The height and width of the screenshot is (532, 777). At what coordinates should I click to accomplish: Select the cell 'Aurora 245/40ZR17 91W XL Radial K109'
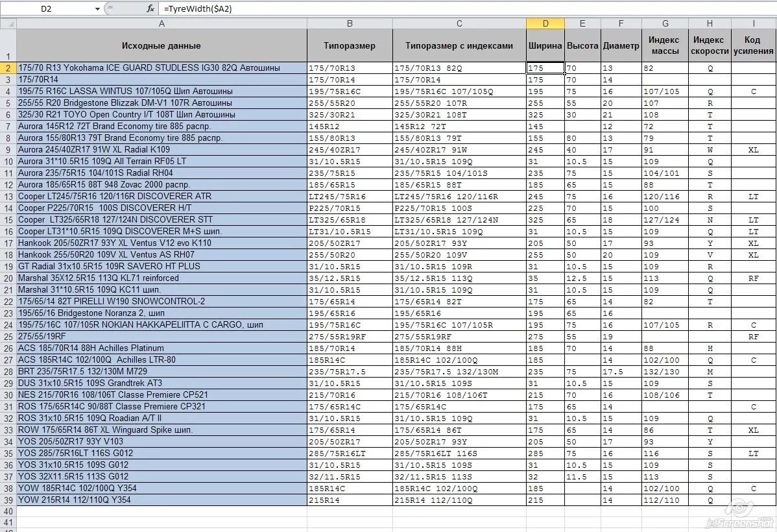click(161, 150)
